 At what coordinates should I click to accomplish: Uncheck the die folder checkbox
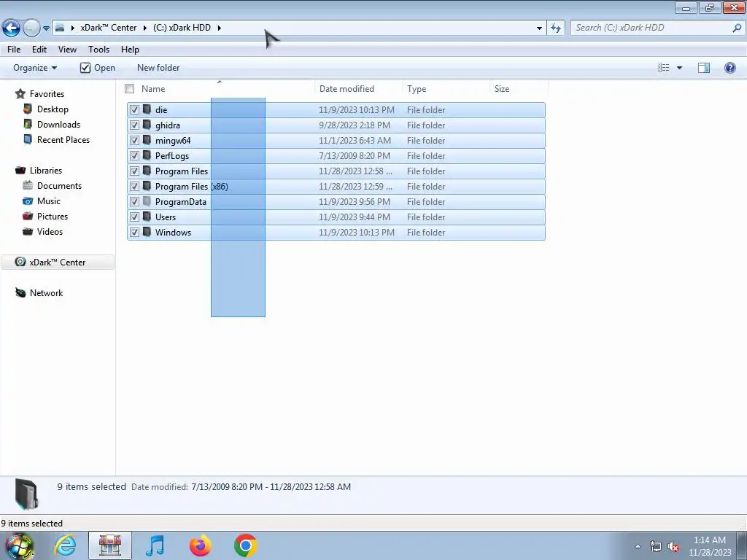(x=134, y=110)
